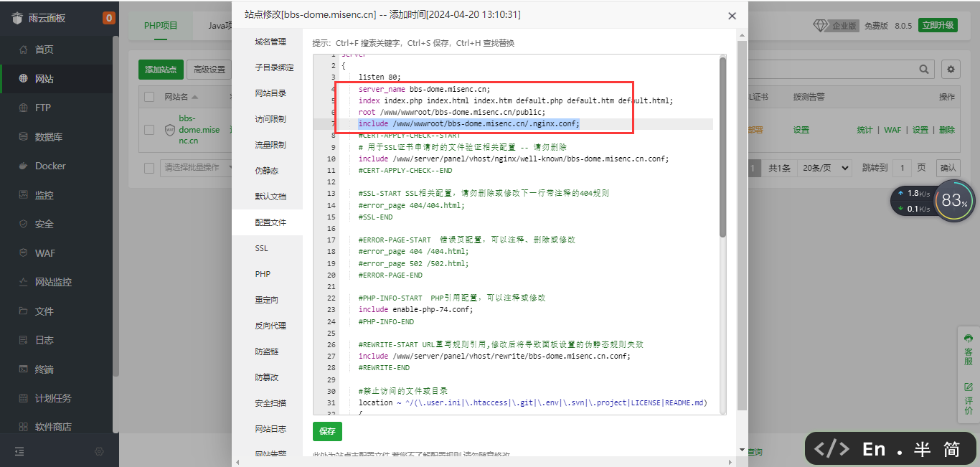Open SSL in dialog menu
980x467 pixels.
tap(261, 248)
